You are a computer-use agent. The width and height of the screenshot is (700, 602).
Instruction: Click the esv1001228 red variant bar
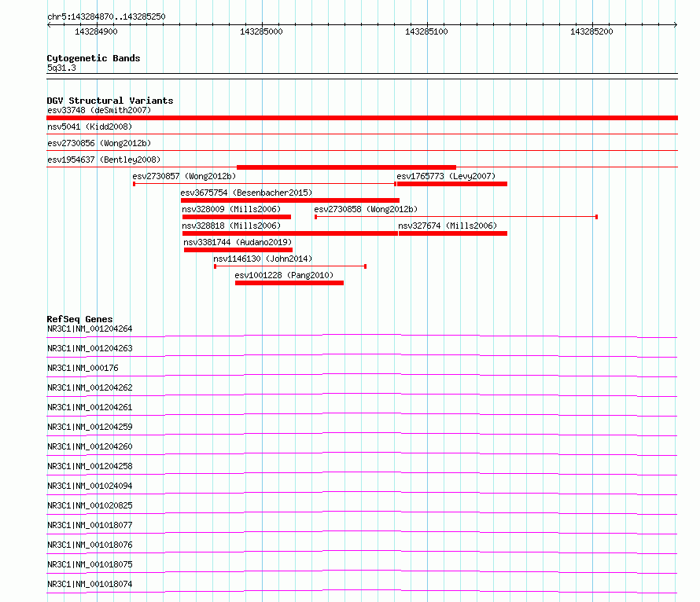289,283
